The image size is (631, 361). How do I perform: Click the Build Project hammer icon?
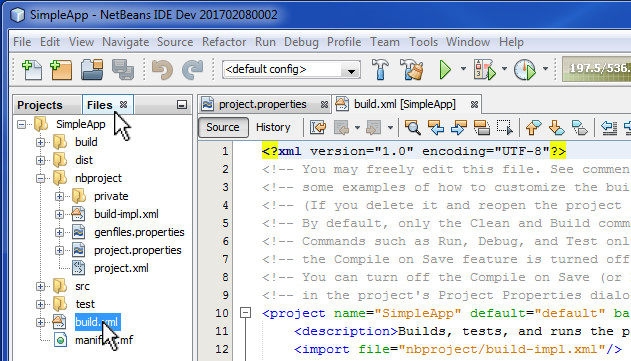[380, 69]
